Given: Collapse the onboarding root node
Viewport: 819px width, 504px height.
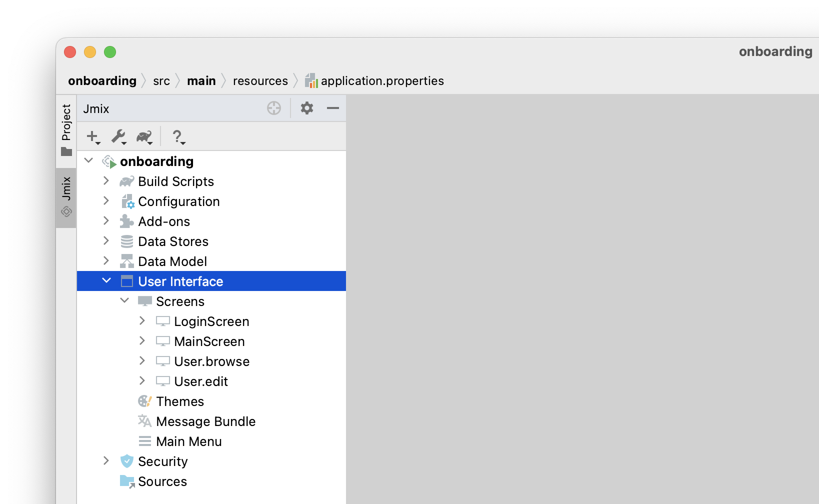Looking at the screenshot, I should [x=89, y=160].
